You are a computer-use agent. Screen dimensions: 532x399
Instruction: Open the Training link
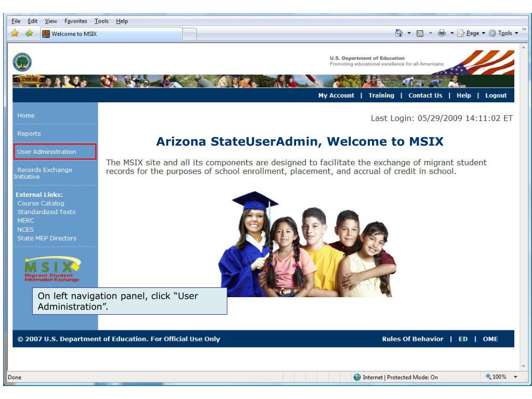click(381, 96)
